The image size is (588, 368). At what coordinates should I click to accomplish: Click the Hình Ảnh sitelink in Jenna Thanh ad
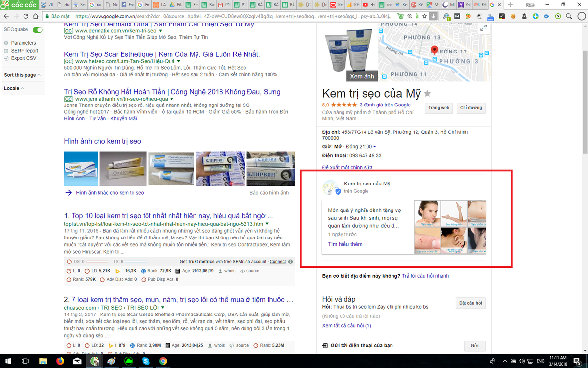[x=74, y=119]
